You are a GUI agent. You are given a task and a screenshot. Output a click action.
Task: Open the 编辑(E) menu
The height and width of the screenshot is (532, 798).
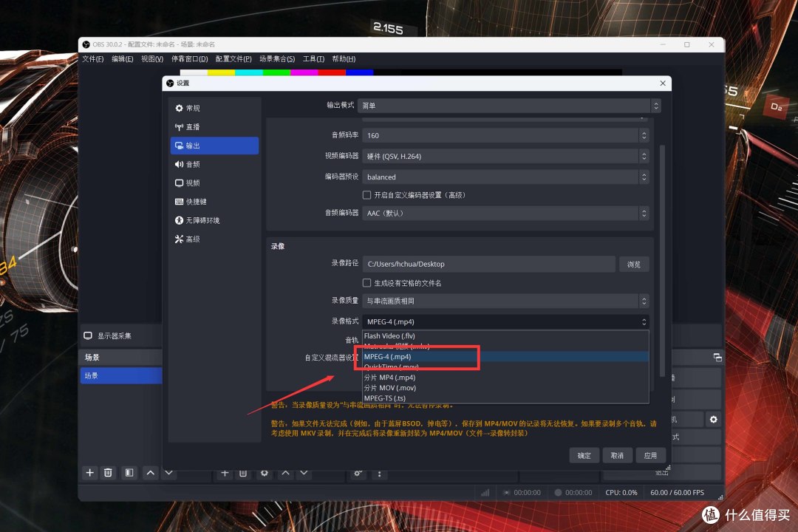[x=123, y=59]
